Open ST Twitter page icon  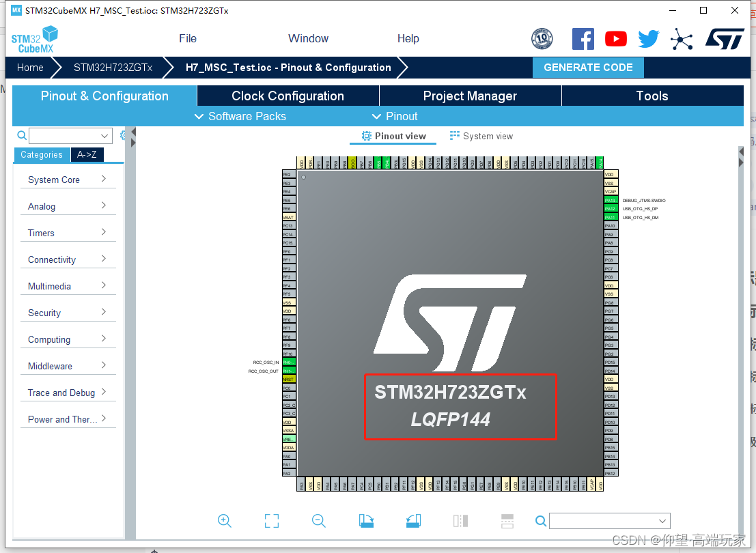click(x=649, y=38)
